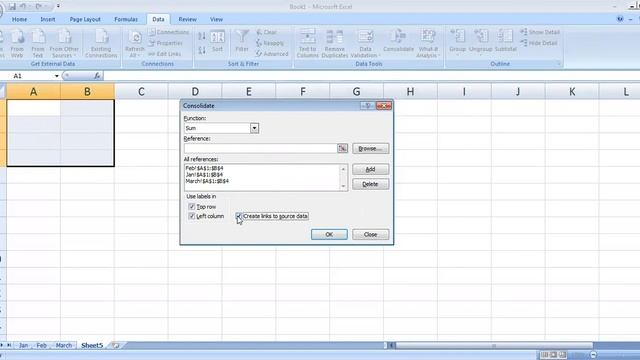Click Hide Detail in Outline group
Image resolution: width=640 pixels, height=360 pixels.
point(539,43)
